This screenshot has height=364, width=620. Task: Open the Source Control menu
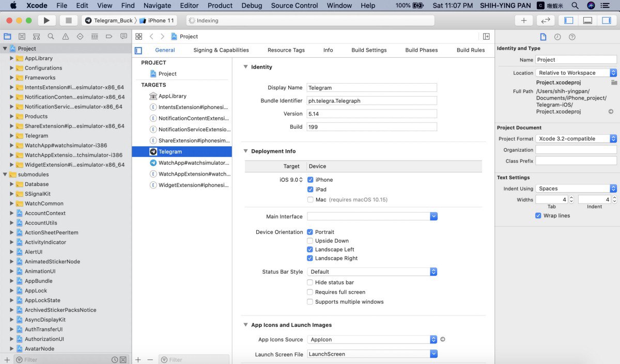point(295,5)
